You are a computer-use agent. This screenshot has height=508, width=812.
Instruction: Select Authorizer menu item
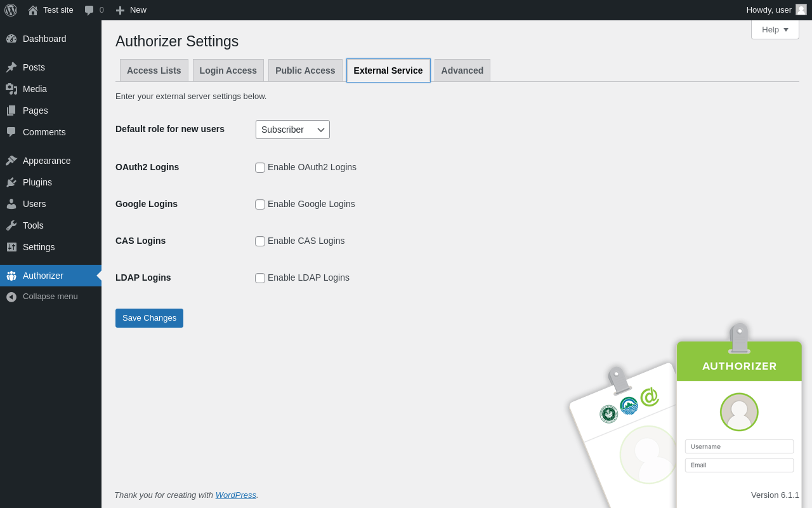(x=51, y=276)
